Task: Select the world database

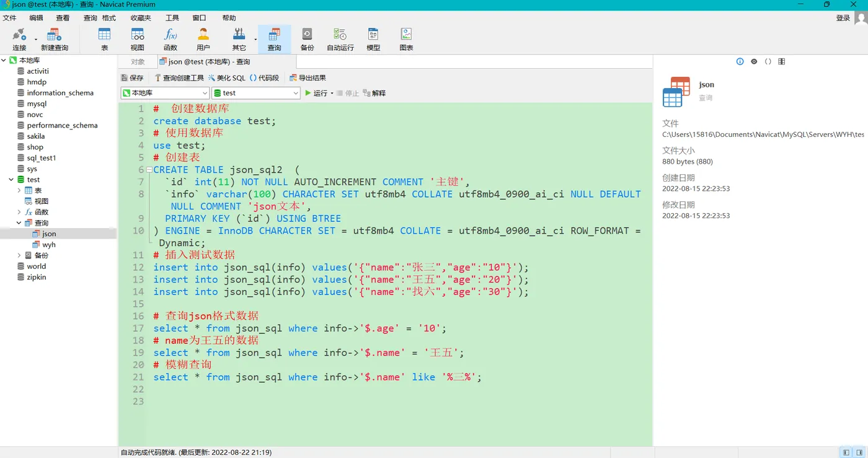Action: tap(37, 266)
